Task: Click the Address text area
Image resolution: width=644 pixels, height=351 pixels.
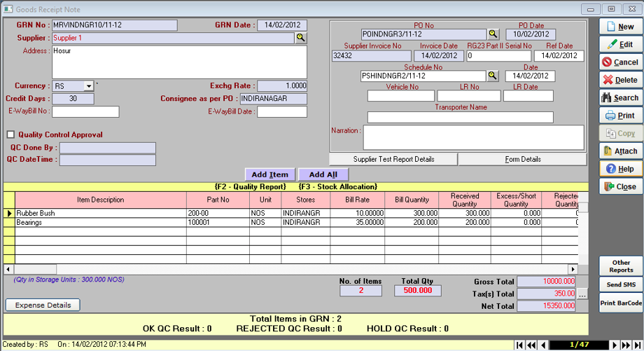Action: [179, 62]
